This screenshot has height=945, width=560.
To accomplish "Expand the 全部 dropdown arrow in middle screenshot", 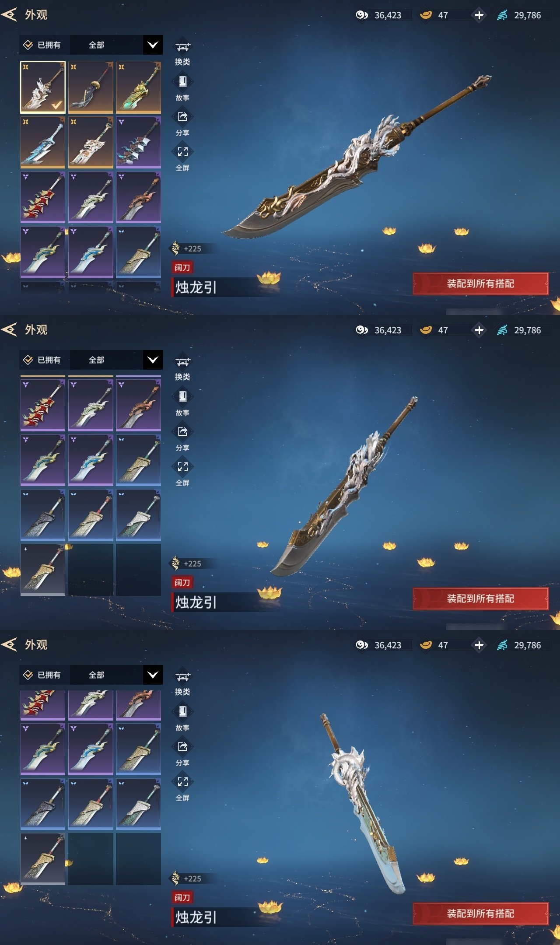I will 153,360.
